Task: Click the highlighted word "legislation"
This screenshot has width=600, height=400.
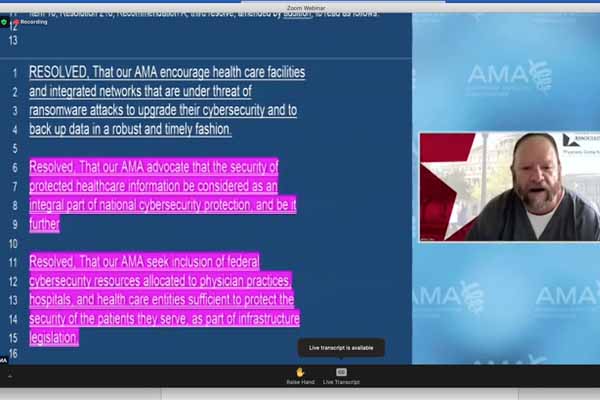Action: coord(54,338)
